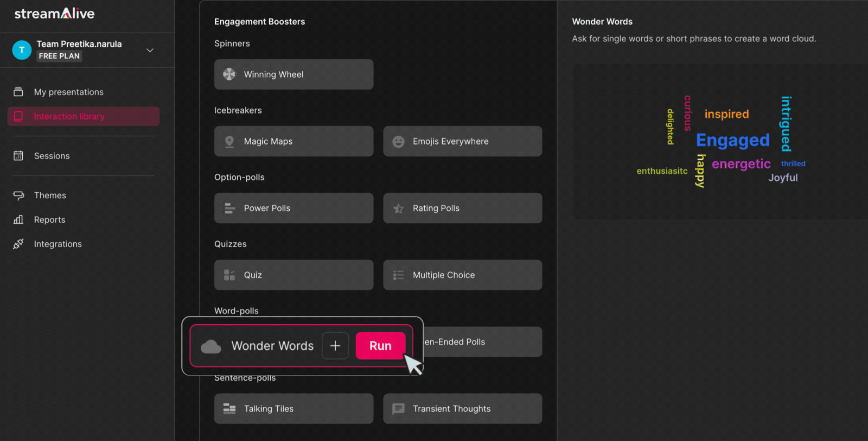Select the Winning Wheel interaction

click(x=293, y=74)
